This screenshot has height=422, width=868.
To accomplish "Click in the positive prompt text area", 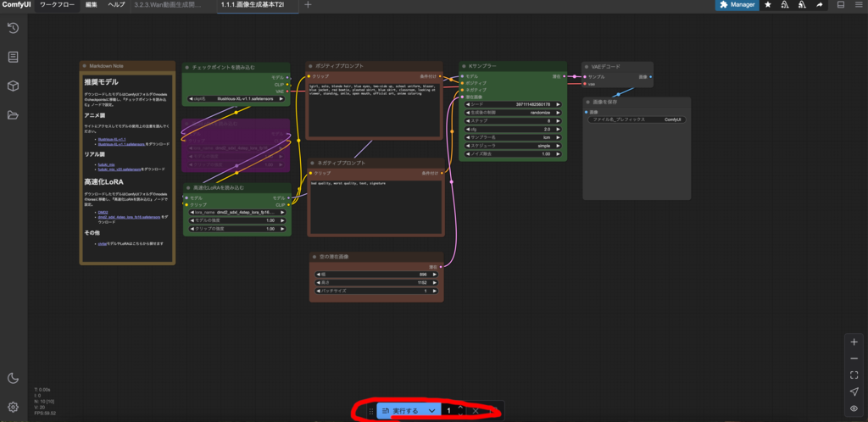I will click(376, 109).
